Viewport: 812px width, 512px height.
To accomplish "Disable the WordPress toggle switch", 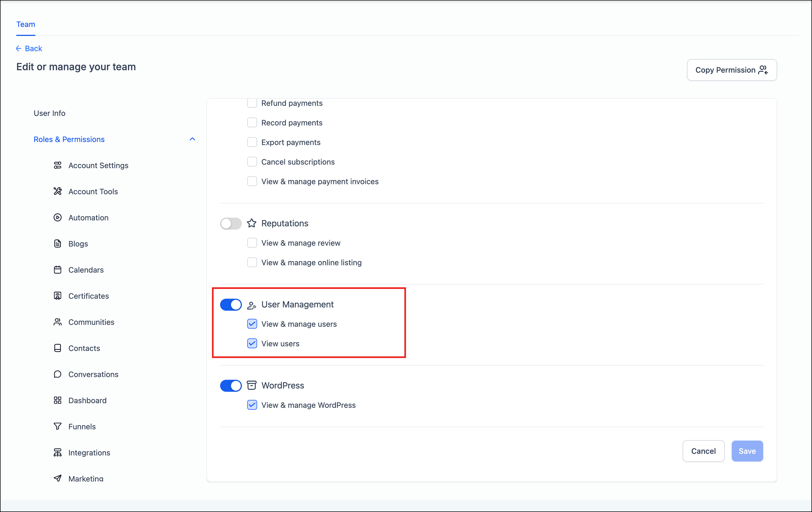I will 231,385.
